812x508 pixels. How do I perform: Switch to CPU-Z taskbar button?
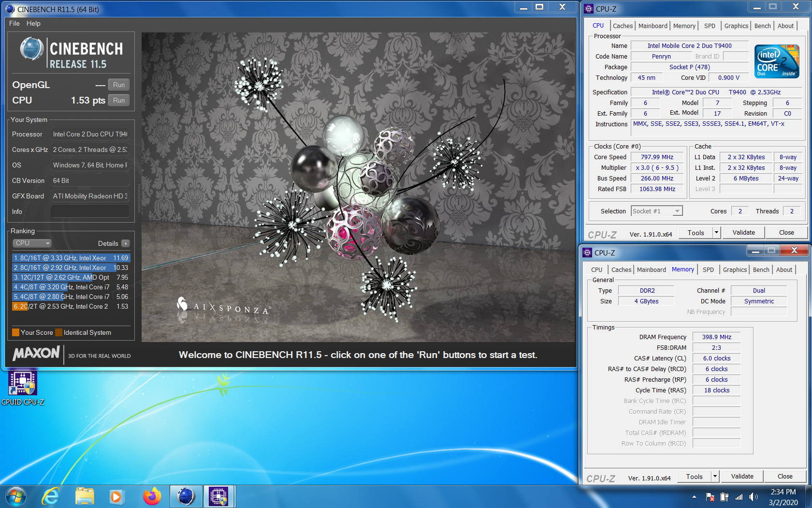click(219, 497)
